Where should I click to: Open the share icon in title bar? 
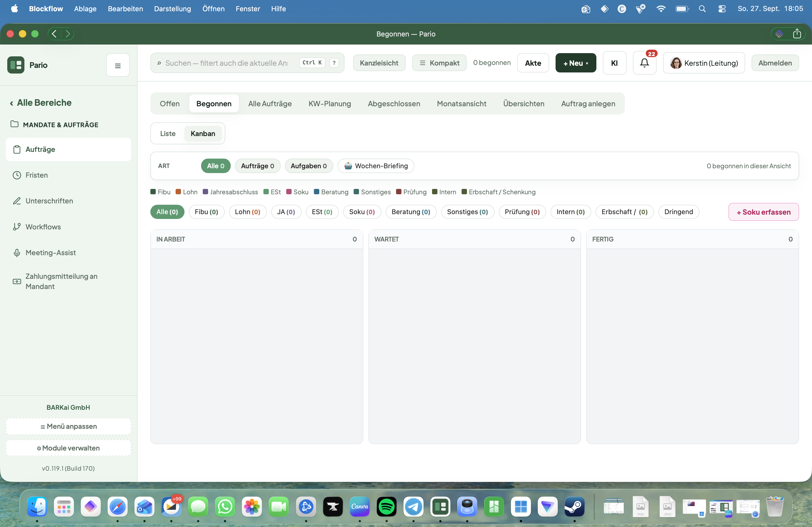(797, 34)
